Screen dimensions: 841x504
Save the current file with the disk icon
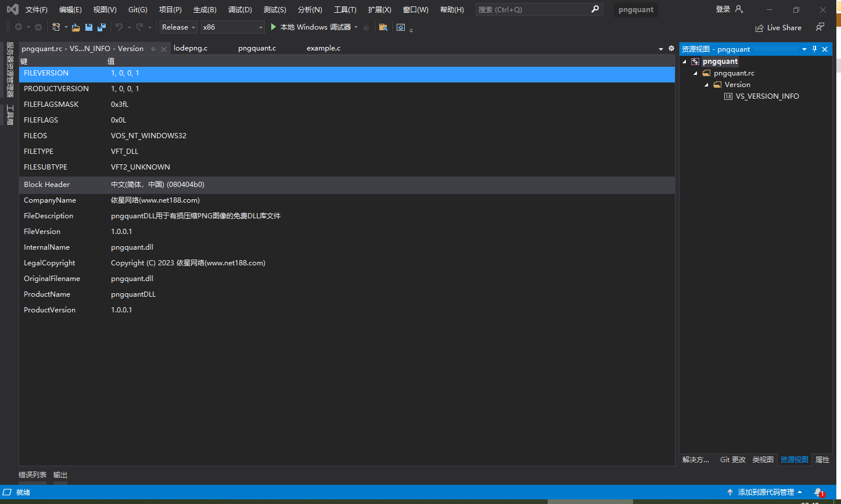coord(89,27)
